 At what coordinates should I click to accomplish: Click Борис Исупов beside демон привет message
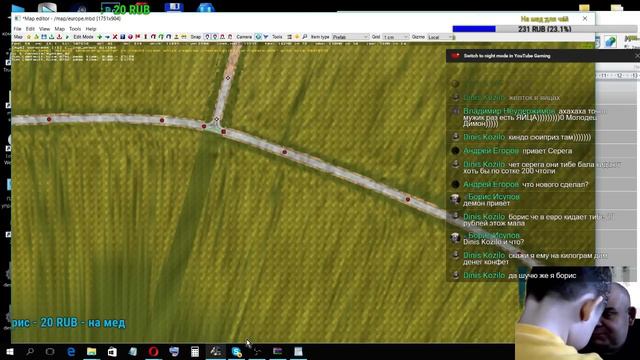(493, 197)
